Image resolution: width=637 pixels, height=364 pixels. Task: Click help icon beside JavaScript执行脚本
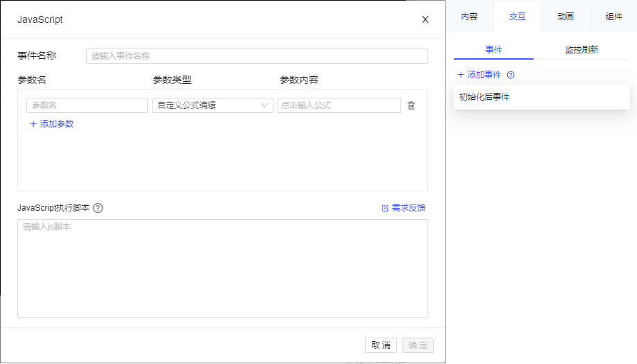(98, 208)
